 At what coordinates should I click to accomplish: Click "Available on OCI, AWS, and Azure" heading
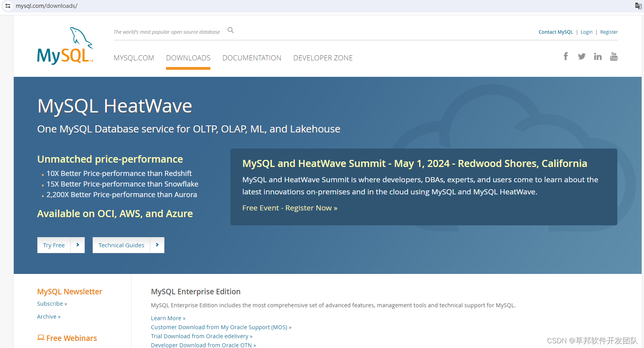(115, 214)
